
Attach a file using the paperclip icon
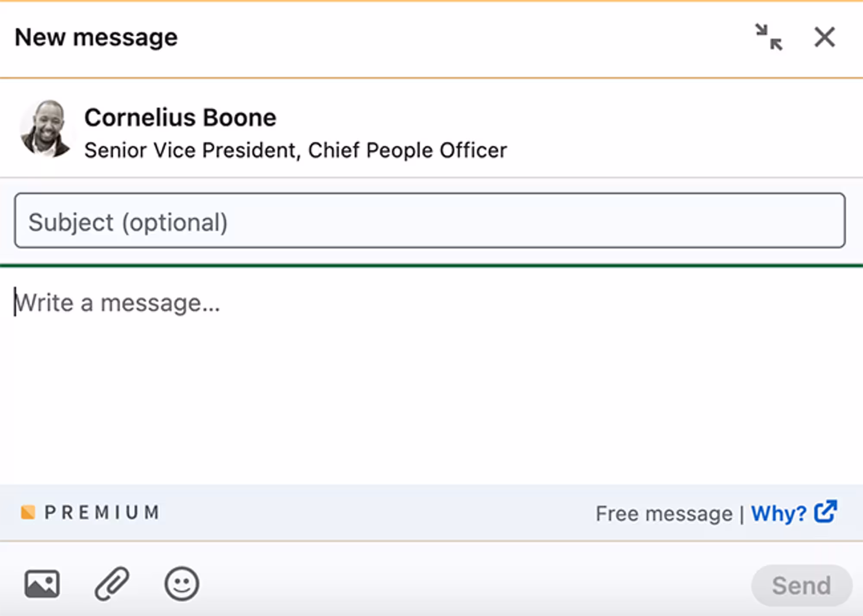112,584
